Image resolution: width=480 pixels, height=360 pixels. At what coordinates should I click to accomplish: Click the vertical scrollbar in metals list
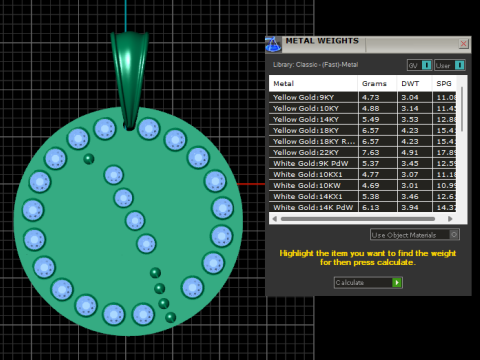[x=462, y=109]
